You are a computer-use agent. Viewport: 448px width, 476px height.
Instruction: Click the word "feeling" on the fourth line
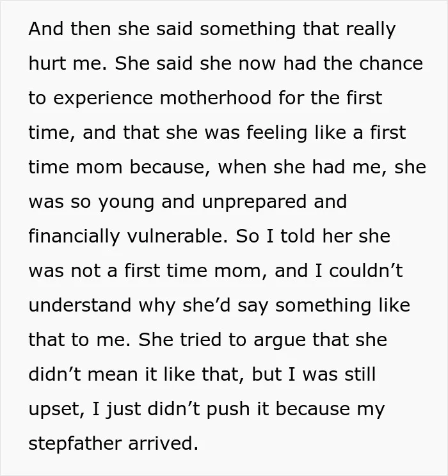[276, 133]
